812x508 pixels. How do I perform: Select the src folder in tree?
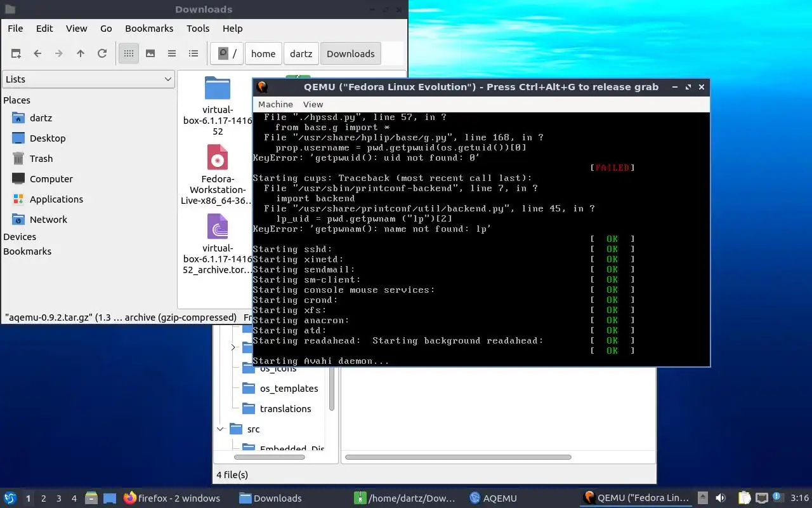pyautogui.click(x=253, y=429)
